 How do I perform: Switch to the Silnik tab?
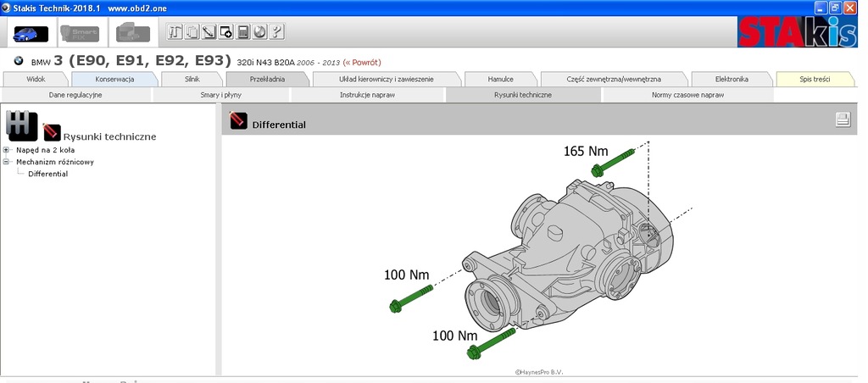click(192, 79)
